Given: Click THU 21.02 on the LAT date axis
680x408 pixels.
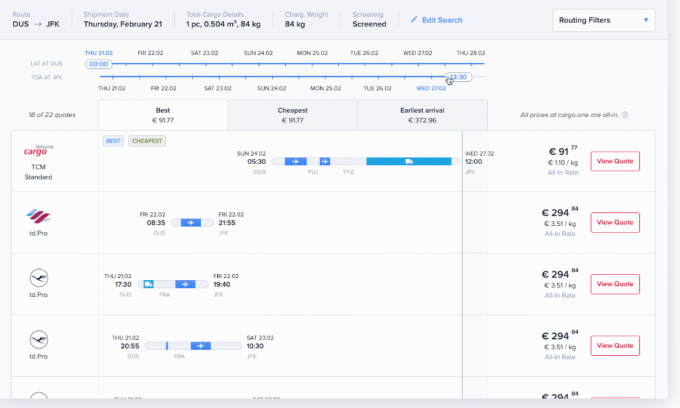Looking at the screenshot, I should click(x=99, y=53).
